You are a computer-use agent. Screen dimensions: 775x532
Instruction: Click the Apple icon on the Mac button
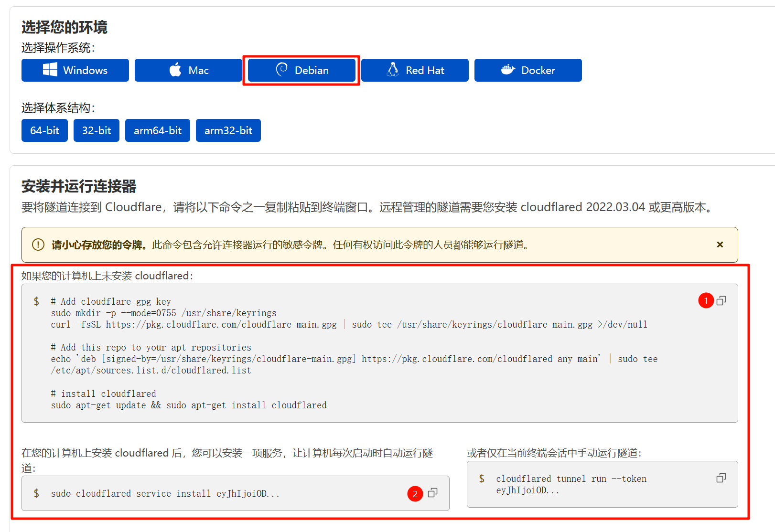tap(176, 70)
